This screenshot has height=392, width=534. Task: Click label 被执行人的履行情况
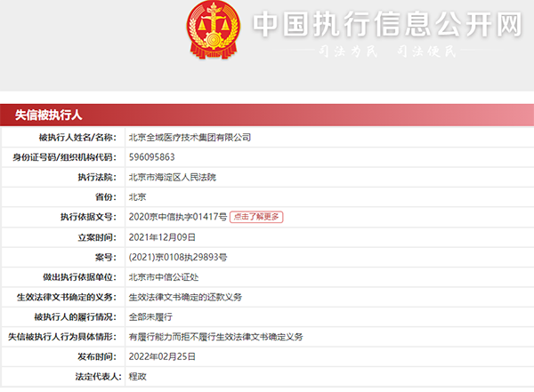(x=76, y=317)
